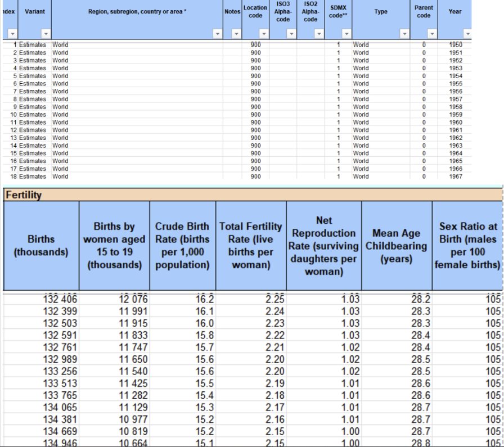Select the Crude Birth Rate header cell
Image resolution: width=504 pixels, height=447 pixels.
coord(183,246)
